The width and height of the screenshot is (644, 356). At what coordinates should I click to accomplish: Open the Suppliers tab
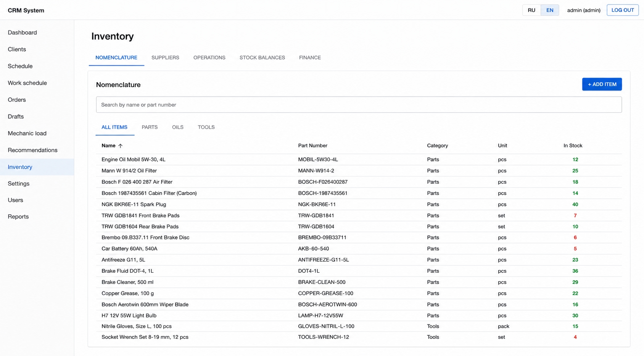tap(165, 58)
